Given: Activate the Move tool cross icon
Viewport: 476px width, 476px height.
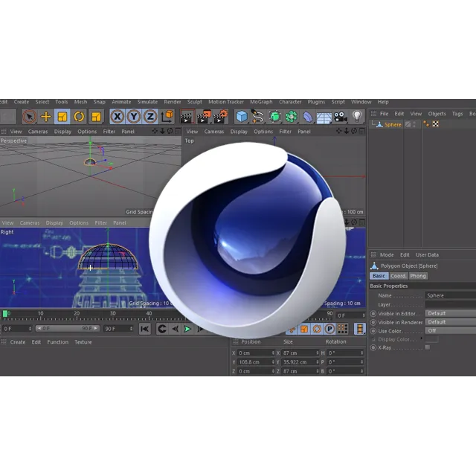Looking at the screenshot, I should pos(46,117).
